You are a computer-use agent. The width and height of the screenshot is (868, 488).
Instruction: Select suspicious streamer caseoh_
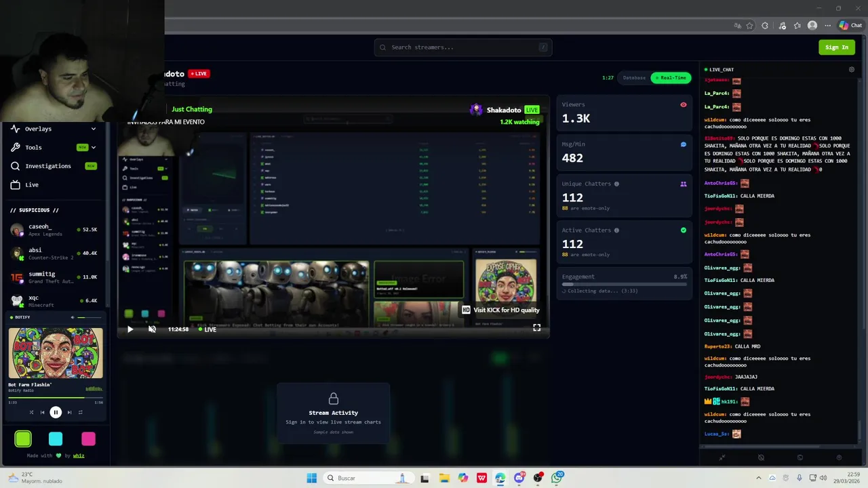[x=54, y=230]
